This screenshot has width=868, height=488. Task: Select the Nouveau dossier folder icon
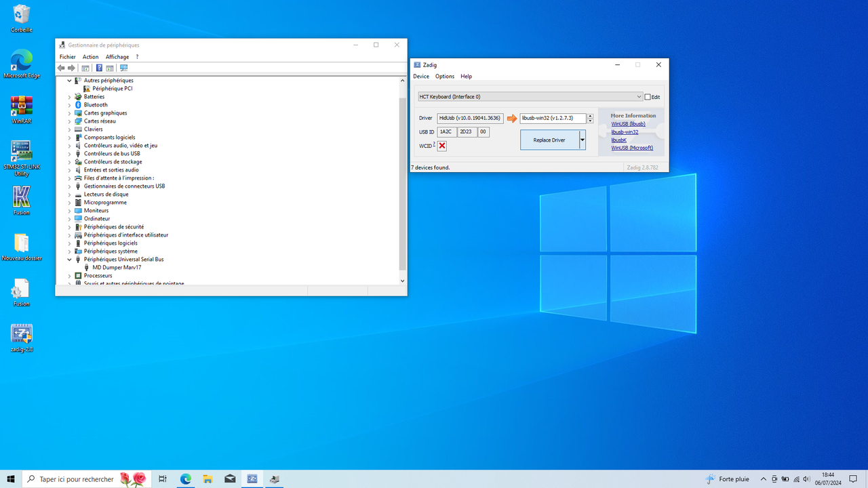[x=21, y=247]
